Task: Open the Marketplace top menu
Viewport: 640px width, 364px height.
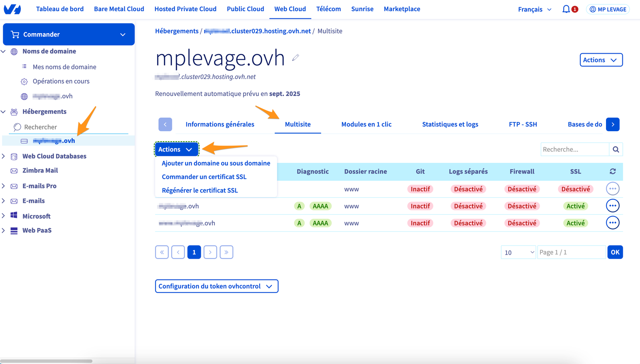Action: 402,9
